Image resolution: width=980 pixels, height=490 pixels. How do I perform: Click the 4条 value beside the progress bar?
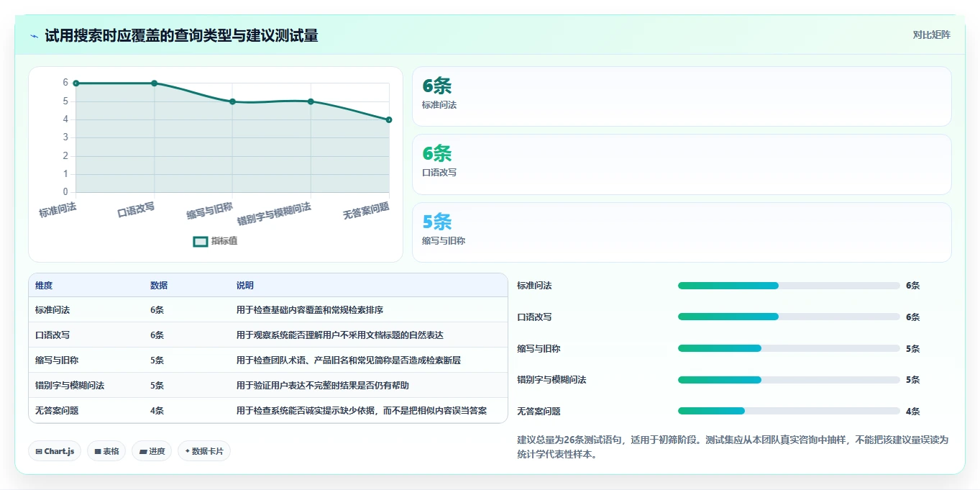912,412
